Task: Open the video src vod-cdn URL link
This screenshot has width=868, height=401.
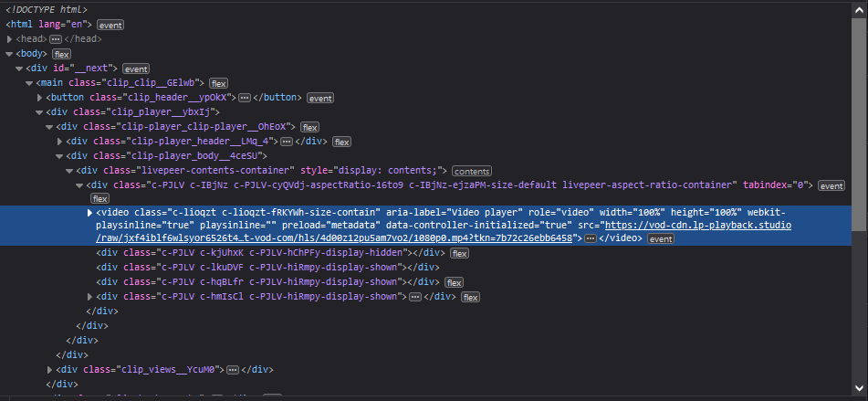Action: click(x=444, y=231)
